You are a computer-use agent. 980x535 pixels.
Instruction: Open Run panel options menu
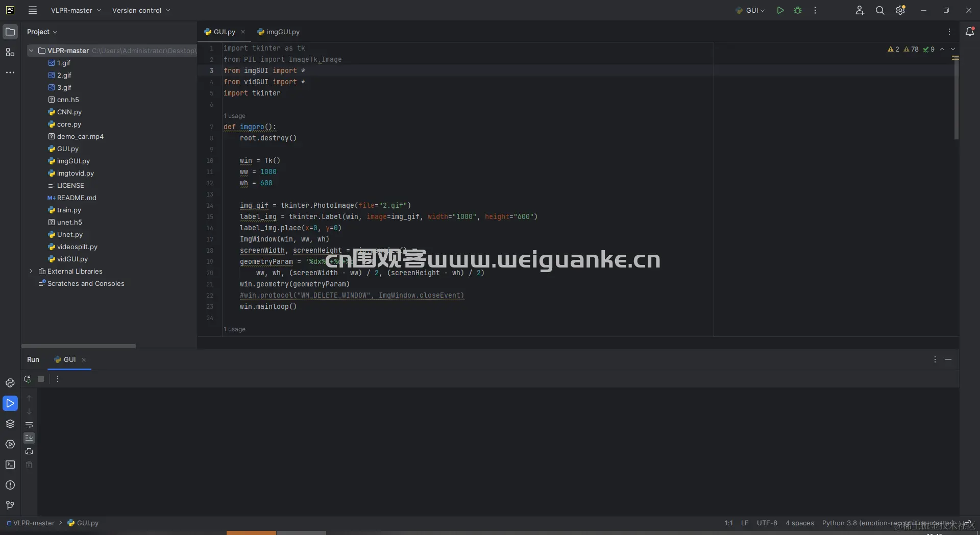[x=935, y=359]
